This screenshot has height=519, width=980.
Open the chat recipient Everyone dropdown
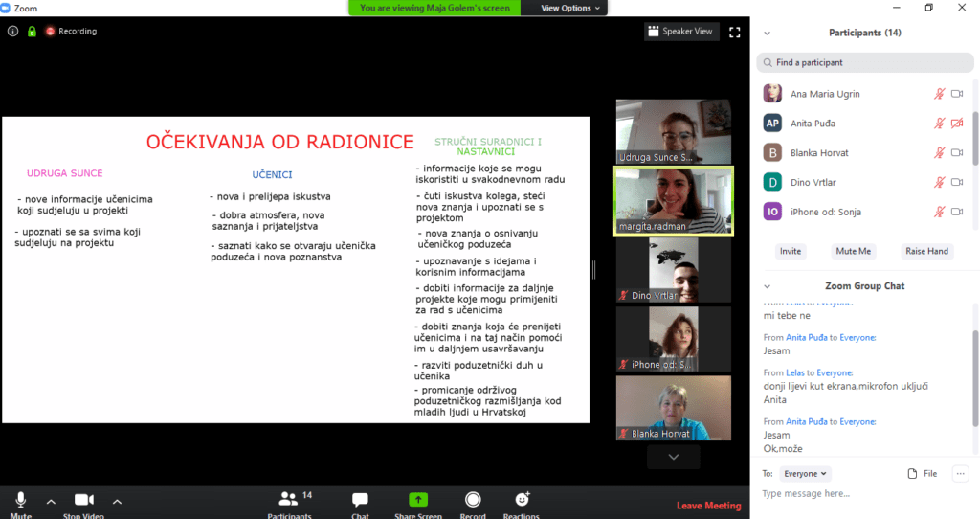tap(805, 474)
